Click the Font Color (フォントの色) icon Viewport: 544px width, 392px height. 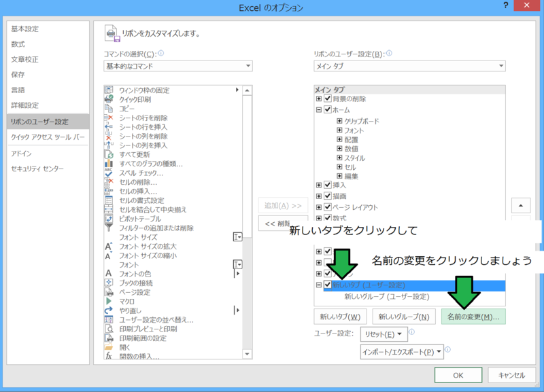click(x=109, y=274)
